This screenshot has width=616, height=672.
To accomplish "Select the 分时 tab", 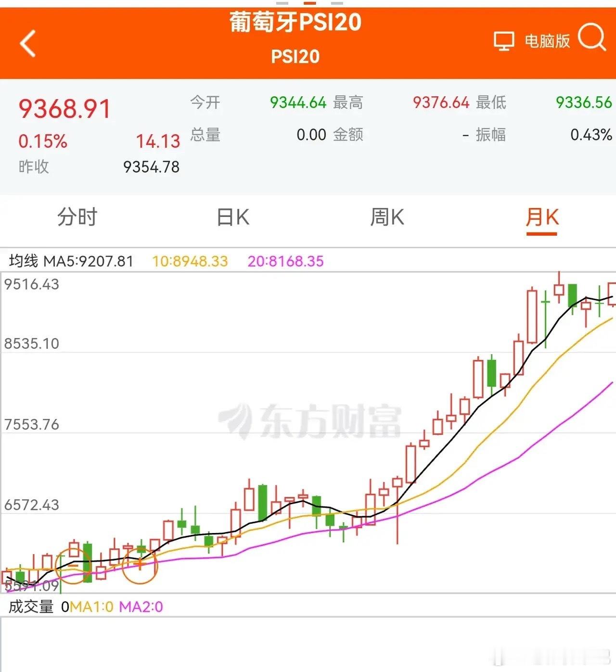I will pos(77,217).
